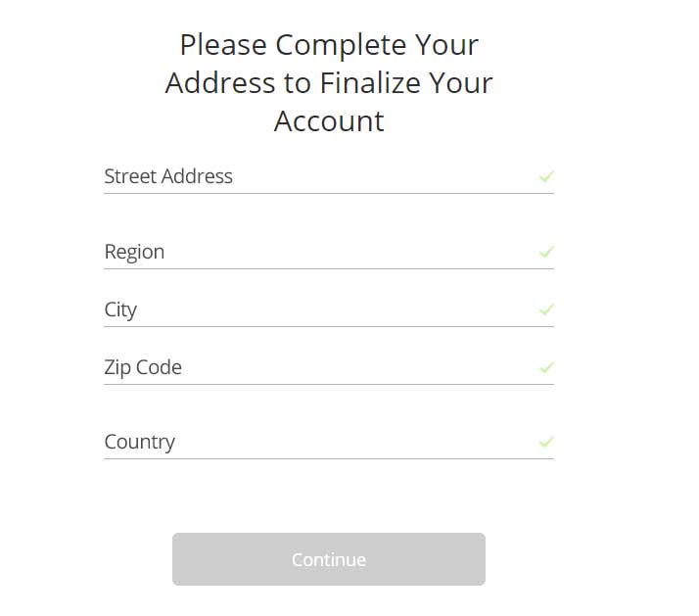Screen dimensions: 699x616
Task: Click the word "Address" in the page heading
Action: click(x=220, y=83)
